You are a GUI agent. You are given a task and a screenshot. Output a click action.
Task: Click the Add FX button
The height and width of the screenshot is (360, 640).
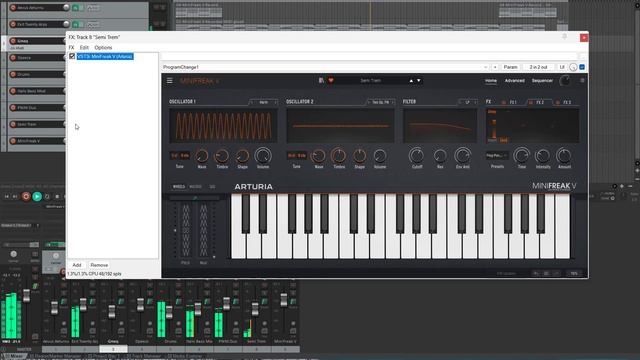pyautogui.click(x=77, y=265)
